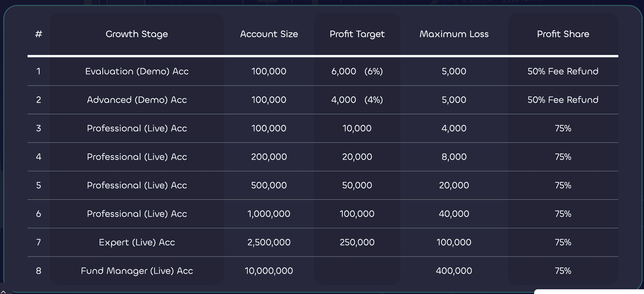The image size is (644, 294).
Task: Click the 6,000 (6%) profit target cell
Action: coord(357,71)
